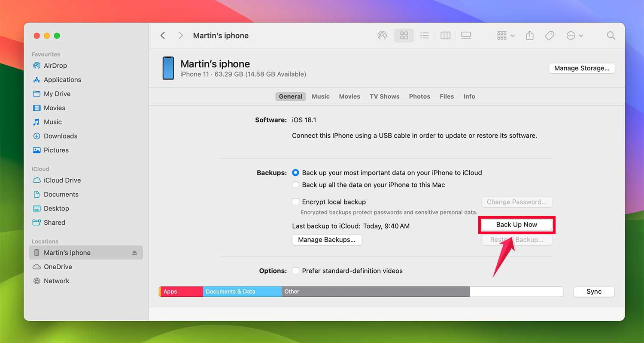Open the TV Shows tab
This screenshot has height=343, width=644.
pyautogui.click(x=384, y=96)
